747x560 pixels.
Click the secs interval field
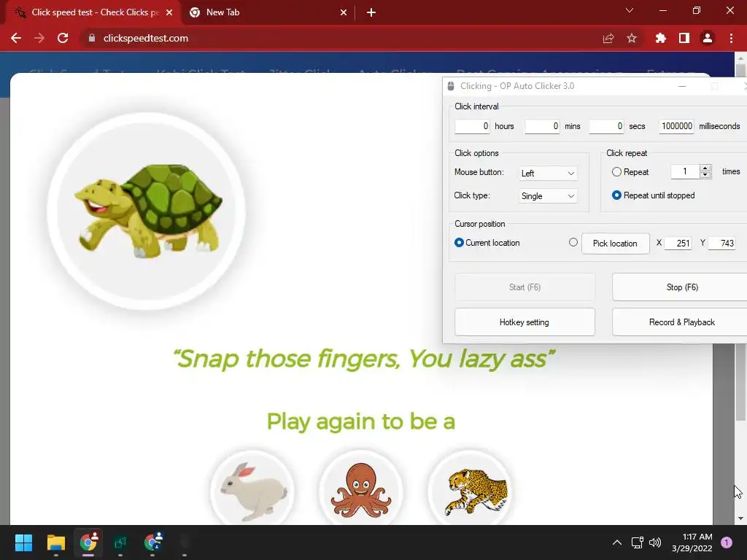pyautogui.click(x=606, y=126)
